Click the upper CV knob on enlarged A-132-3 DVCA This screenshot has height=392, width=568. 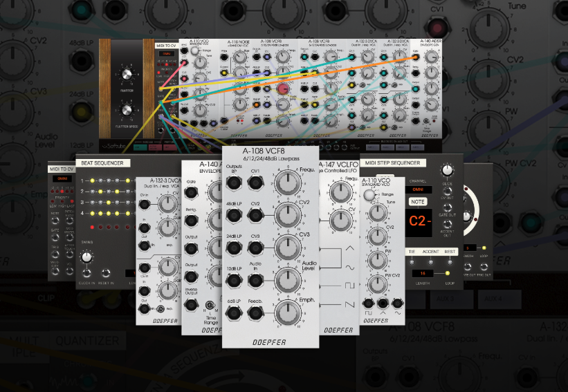coord(167,204)
